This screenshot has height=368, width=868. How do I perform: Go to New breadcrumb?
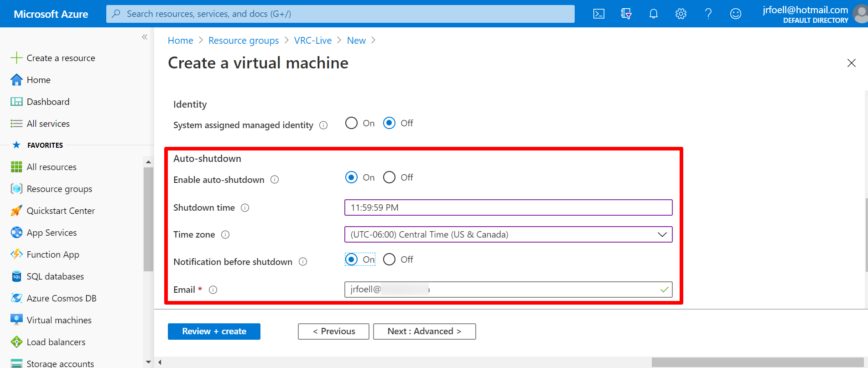pos(356,41)
